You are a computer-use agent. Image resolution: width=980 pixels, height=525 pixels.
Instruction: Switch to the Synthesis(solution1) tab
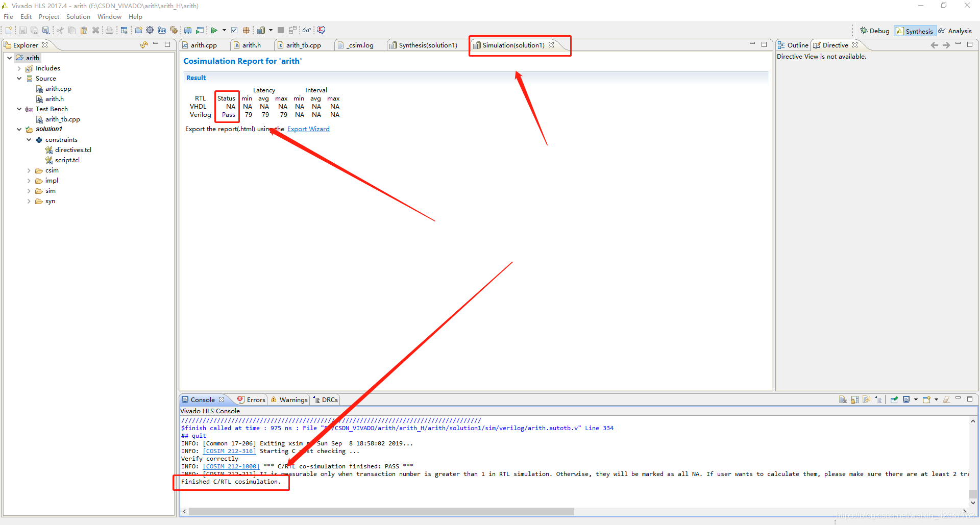(428, 45)
